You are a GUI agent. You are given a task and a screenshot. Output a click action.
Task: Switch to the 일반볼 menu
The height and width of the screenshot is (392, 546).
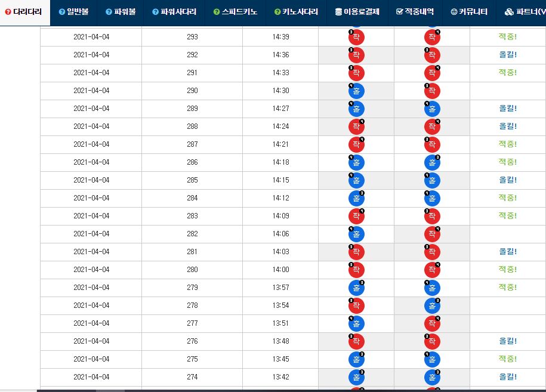pos(73,12)
